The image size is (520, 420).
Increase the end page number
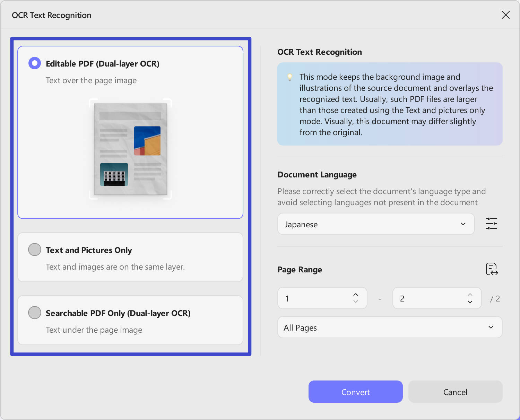470,295
